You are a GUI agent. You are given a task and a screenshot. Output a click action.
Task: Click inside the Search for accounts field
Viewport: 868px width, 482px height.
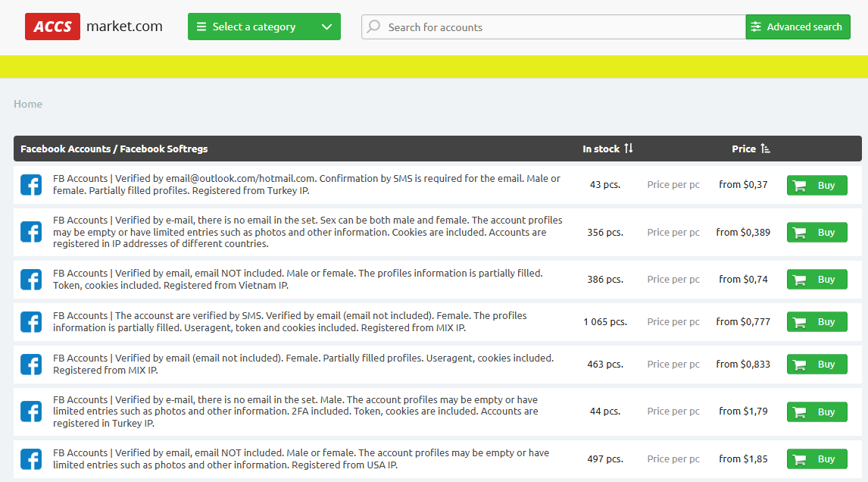click(x=554, y=27)
